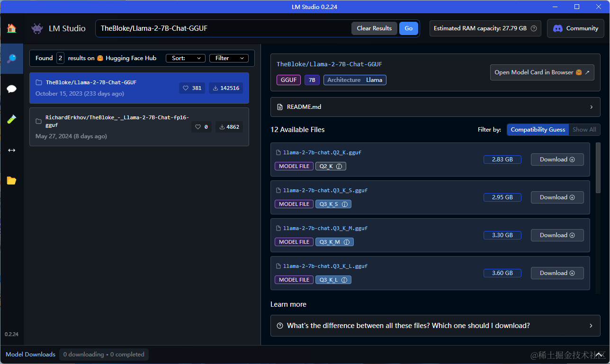Open the Filter dropdown
Viewport: 610px width, 364px height.
229,58
